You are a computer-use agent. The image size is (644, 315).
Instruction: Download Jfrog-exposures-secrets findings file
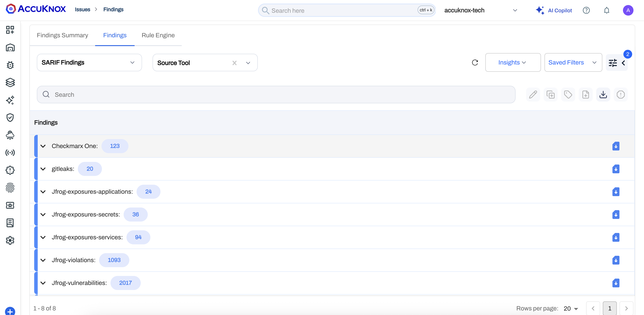[x=616, y=214]
